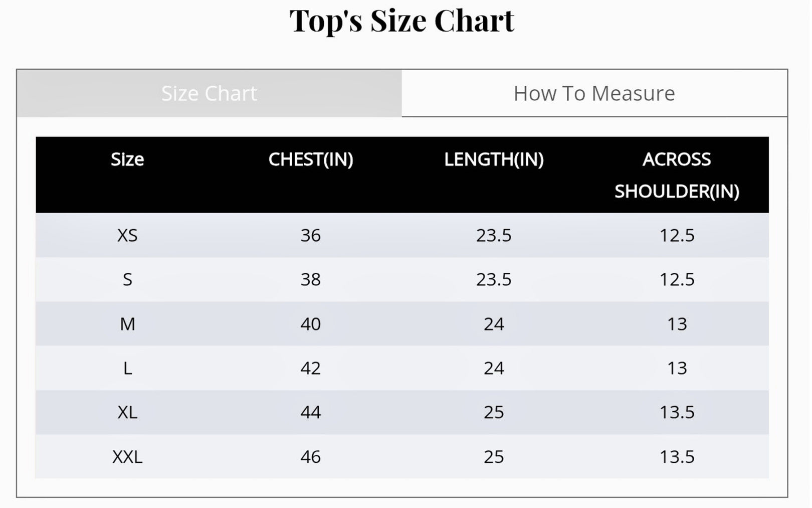Click chest value 46 for XXL
The image size is (812, 508).
(311, 457)
